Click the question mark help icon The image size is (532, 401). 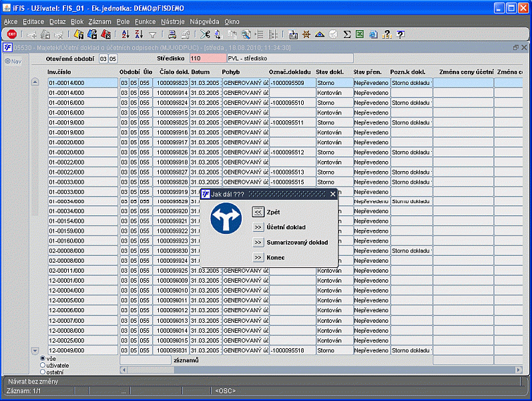pyautogui.click(x=400, y=34)
